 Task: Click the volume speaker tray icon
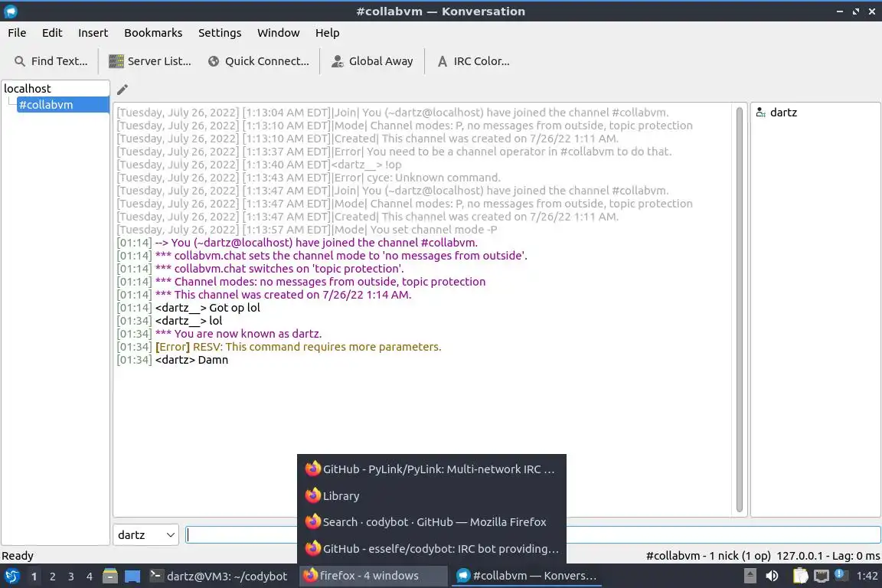point(773,576)
